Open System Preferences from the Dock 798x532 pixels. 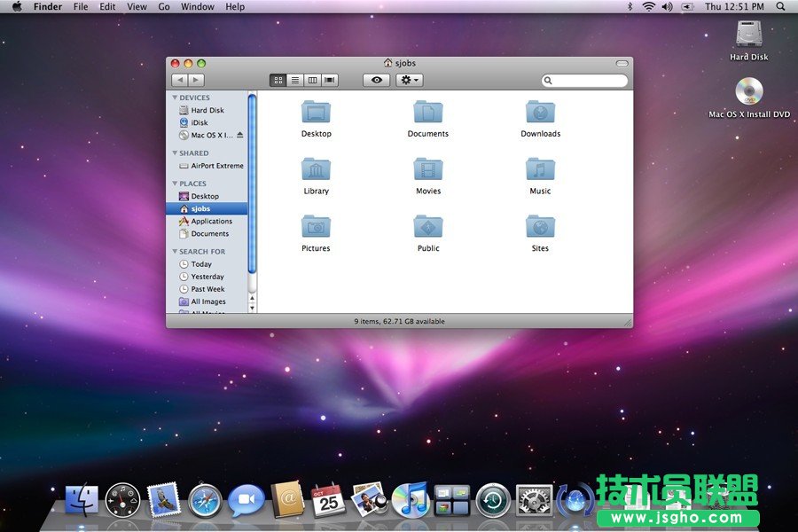[533, 499]
